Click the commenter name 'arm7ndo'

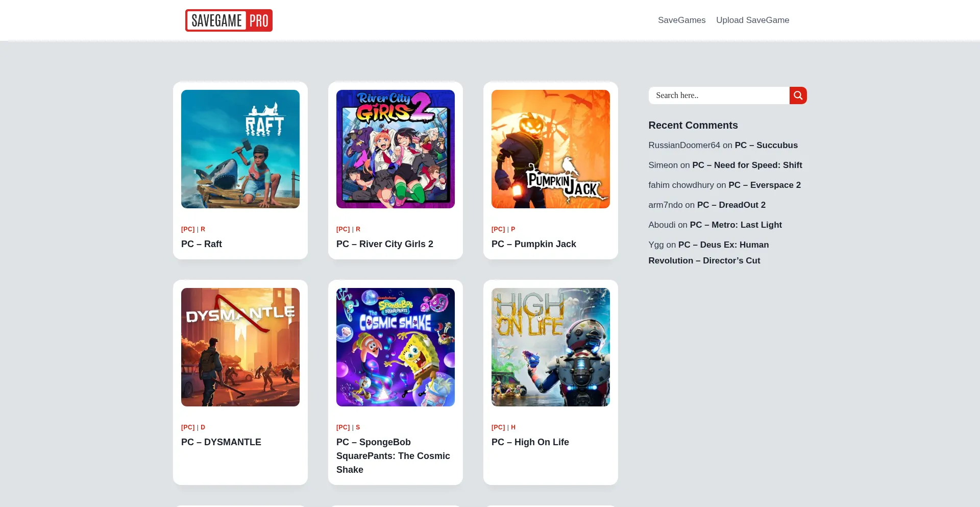[666, 205]
